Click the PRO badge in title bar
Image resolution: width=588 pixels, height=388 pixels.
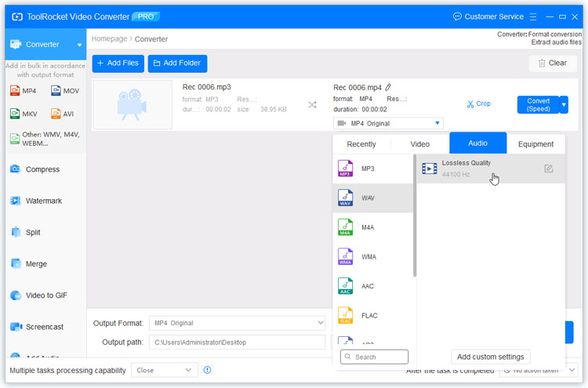pyautogui.click(x=146, y=16)
